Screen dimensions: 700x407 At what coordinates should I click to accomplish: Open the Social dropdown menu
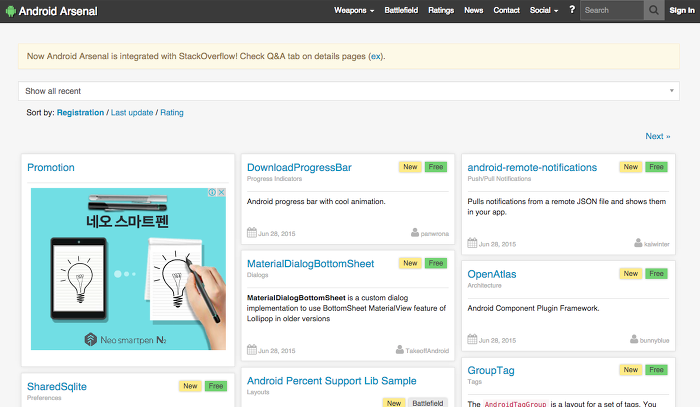[544, 10]
